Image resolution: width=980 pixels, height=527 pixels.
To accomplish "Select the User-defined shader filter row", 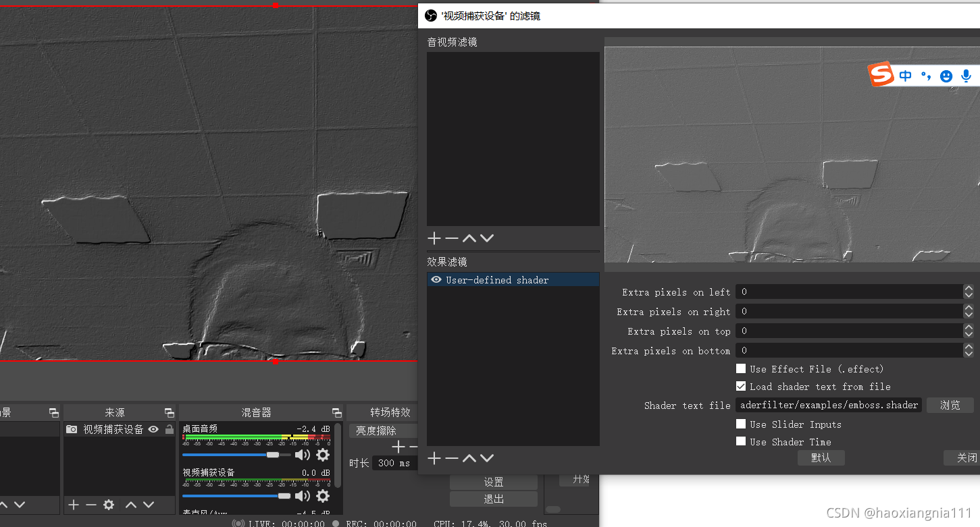I will (513, 279).
